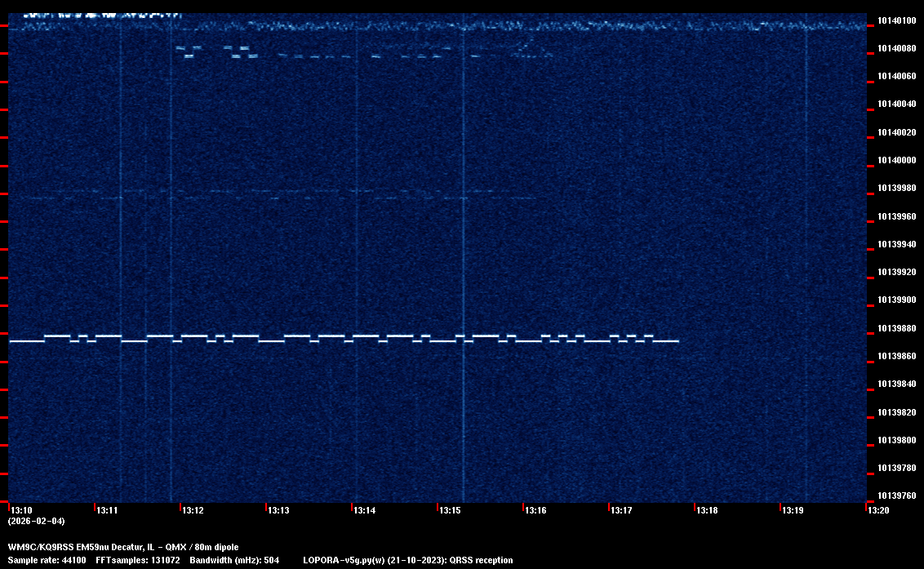Select the 10140000 frequency axis label
The width and height of the screenshot is (924, 569).
click(895, 160)
